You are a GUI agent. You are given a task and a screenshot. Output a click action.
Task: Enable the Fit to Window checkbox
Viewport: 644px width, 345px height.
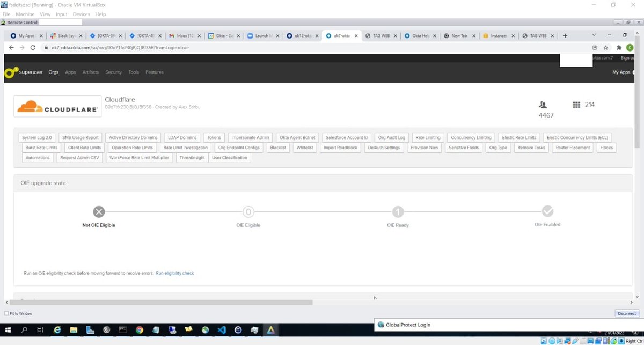pyautogui.click(x=6, y=313)
